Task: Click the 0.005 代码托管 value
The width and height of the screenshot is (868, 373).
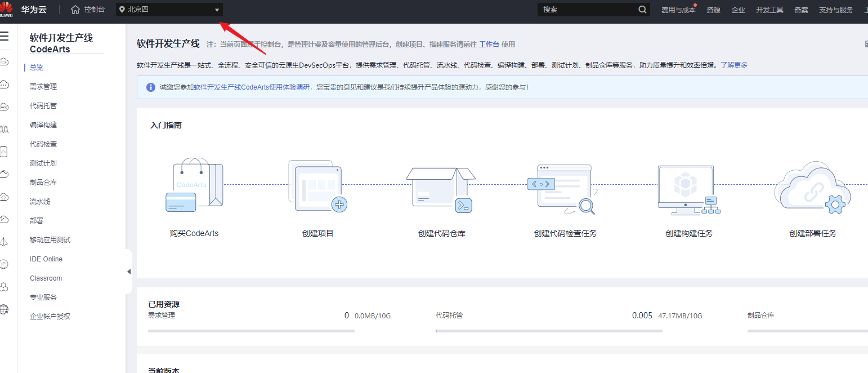Action: 642,316
